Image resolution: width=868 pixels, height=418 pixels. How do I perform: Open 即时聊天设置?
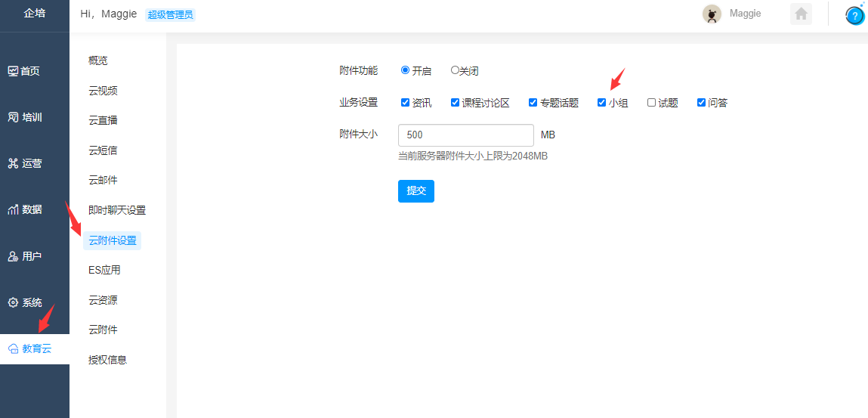[117, 210]
